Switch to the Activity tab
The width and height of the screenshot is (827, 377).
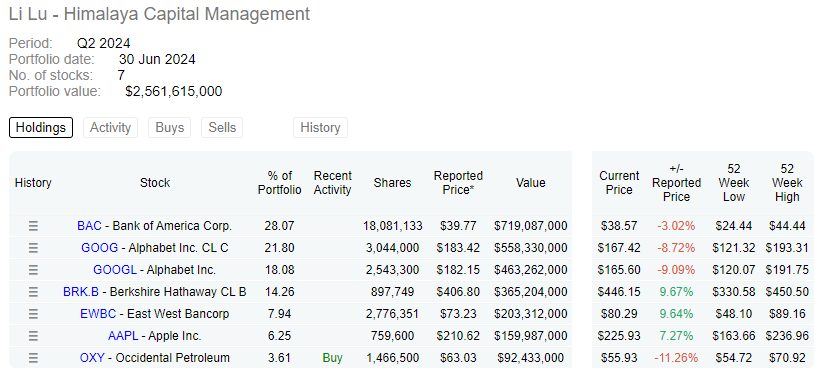[110, 128]
